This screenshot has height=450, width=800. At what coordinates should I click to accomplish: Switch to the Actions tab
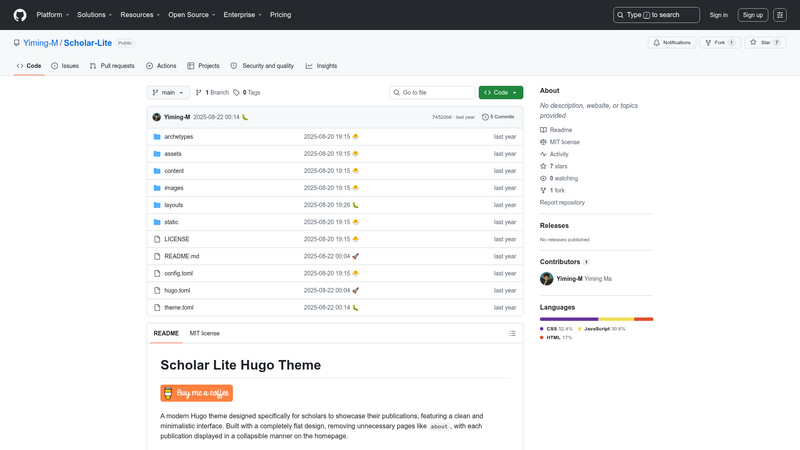coord(161,66)
